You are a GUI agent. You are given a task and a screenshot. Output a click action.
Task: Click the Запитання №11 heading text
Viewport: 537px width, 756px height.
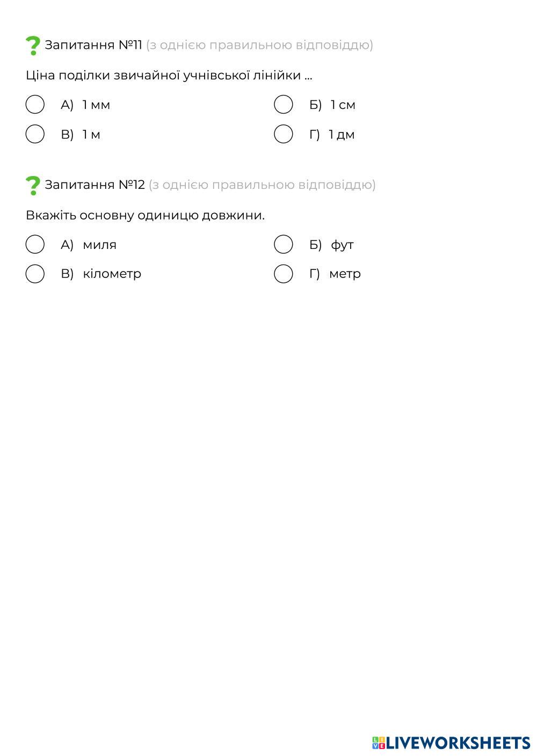point(93,45)
